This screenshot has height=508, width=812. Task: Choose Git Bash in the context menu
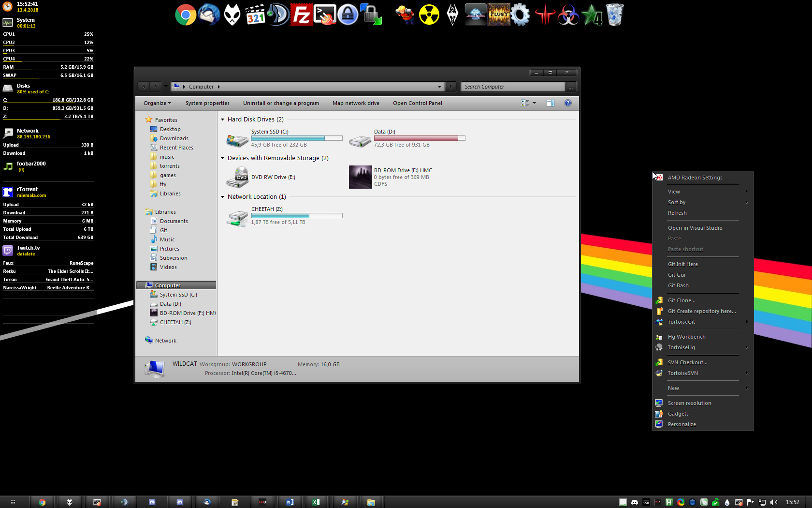click(x=678, y=285)
